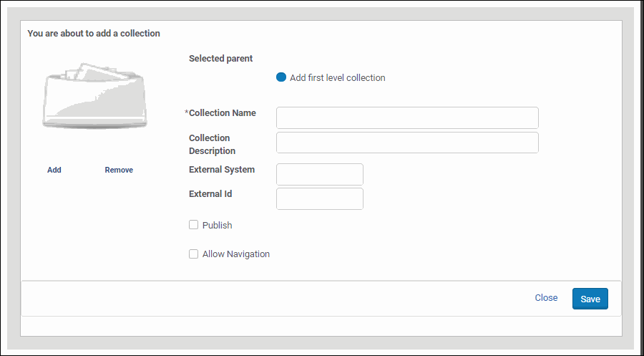Click the External Id field label
This screenshot has width=644, height=356.
[x=210, y=194]
